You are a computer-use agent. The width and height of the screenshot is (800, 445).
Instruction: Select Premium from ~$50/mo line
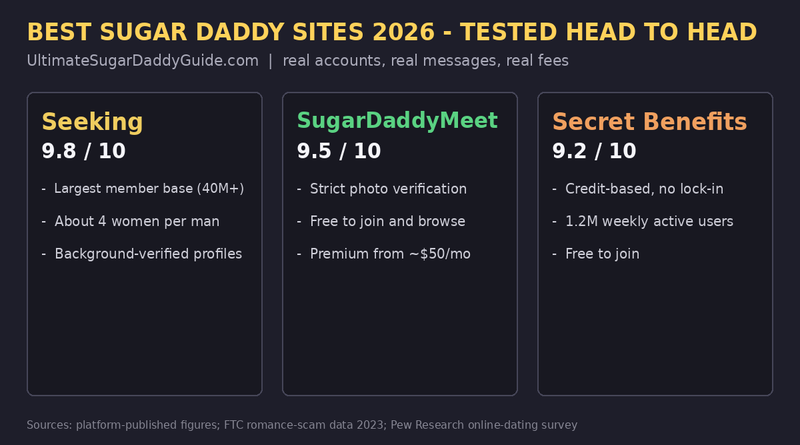pyautogui.click(x=390, y=254)
